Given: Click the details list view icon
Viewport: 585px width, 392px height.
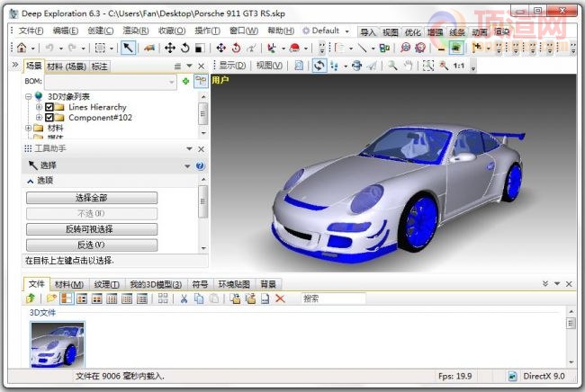Looking at the screenshot, I should tap(142, 298).
